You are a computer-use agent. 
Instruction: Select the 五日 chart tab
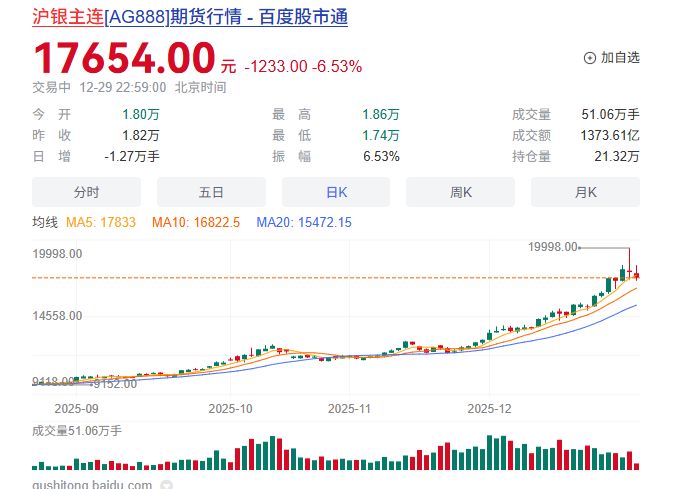click(x=211, y=192)
